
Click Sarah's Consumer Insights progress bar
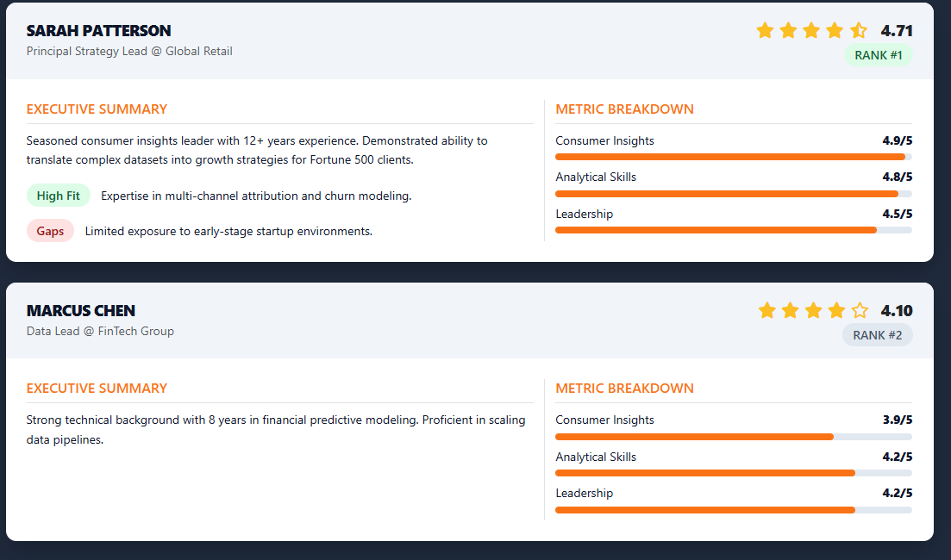(733, 157)
